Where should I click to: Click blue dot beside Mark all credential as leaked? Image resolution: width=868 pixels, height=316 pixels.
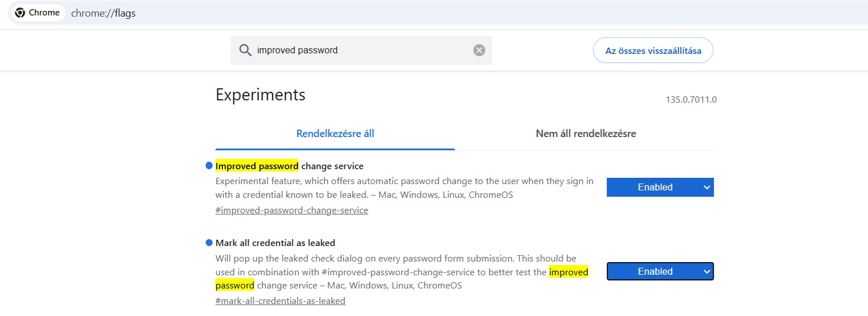[209, 243]
